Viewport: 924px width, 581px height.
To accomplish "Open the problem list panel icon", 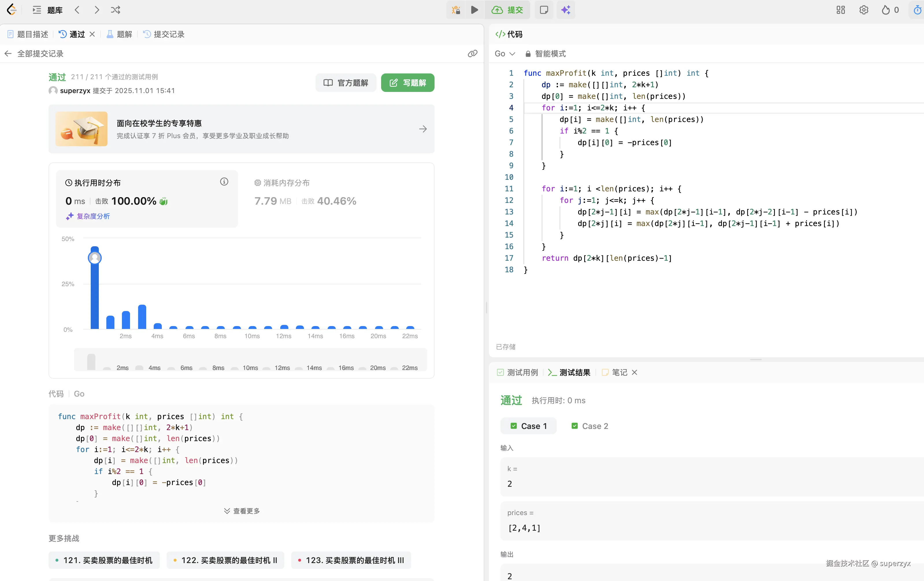I will click(37, 10).
